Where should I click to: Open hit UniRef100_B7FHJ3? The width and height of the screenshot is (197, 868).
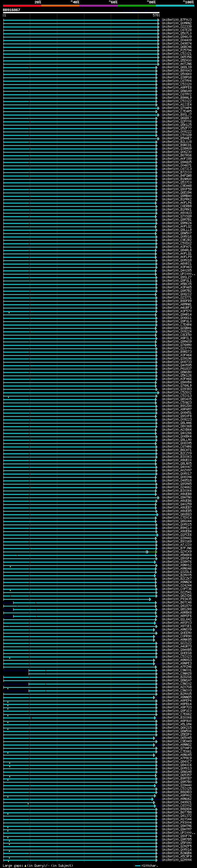tap(176, 20)
